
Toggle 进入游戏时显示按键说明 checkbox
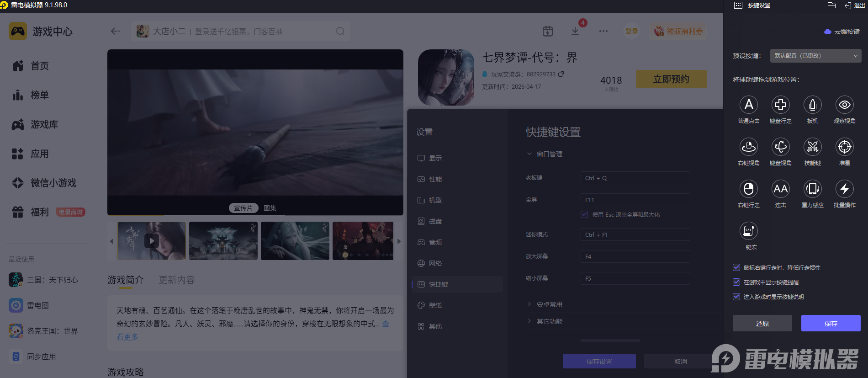point(736,297)
